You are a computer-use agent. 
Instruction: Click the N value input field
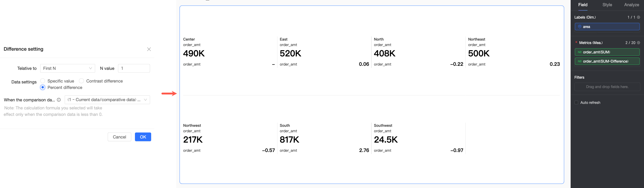[134, 68]
